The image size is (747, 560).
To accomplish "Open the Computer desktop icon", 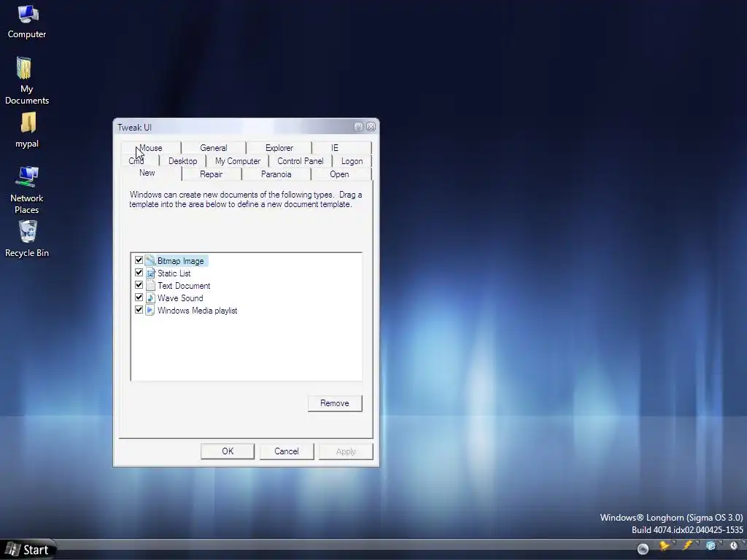I will [x=27, y=21].
